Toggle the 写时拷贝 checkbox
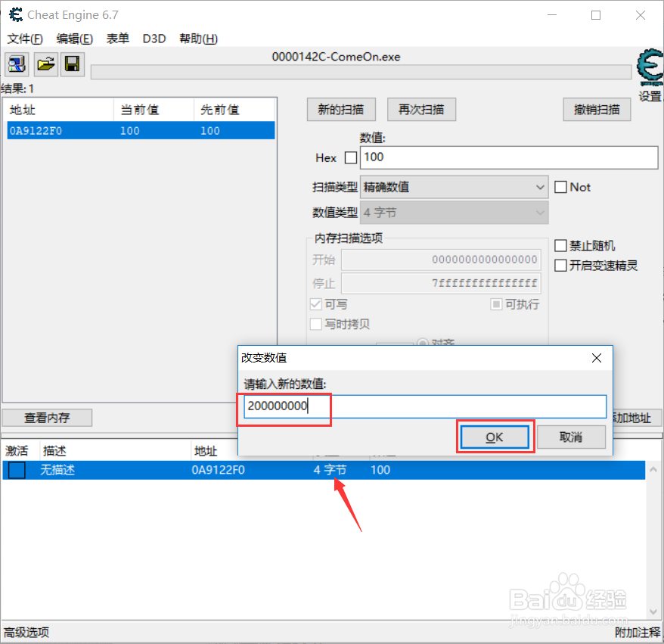The height and width of the screenshot is (644, 664). coord(316,324)
